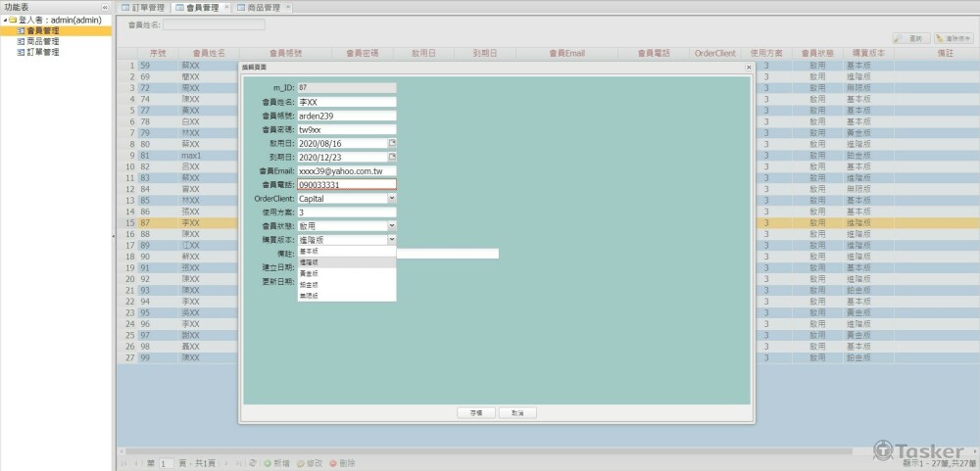Select 會員管理 in the sidebar tree
980x471 pixels.
(x=43, y=31)
